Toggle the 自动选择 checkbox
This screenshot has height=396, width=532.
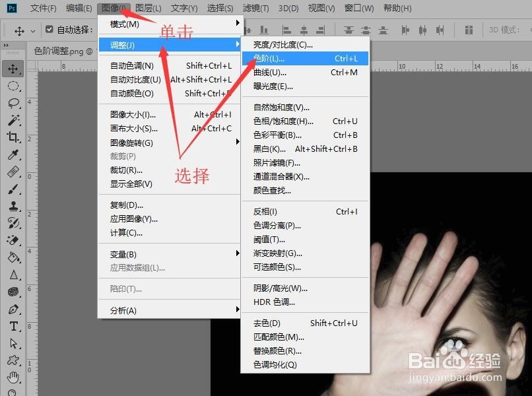[x=50, y=30]
